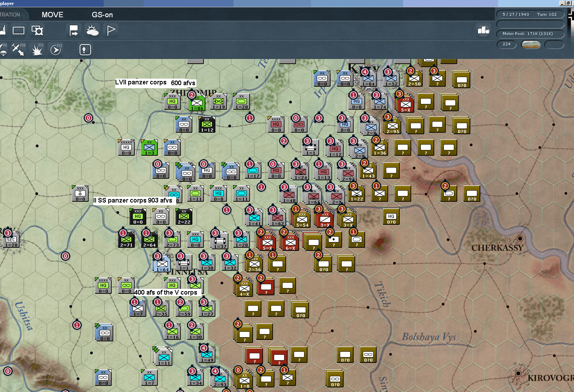Viewport: 574px width, 392px height.
Task: Click the CHERKASSY city name on map
Action: [x=497, y=248]
